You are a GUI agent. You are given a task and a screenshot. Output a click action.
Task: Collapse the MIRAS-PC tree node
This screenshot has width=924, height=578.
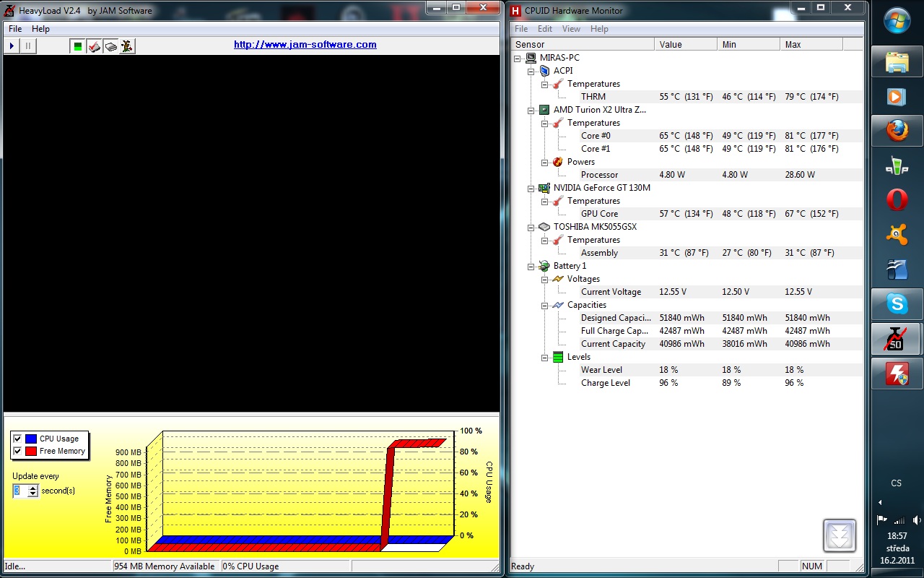coord(518,58)
